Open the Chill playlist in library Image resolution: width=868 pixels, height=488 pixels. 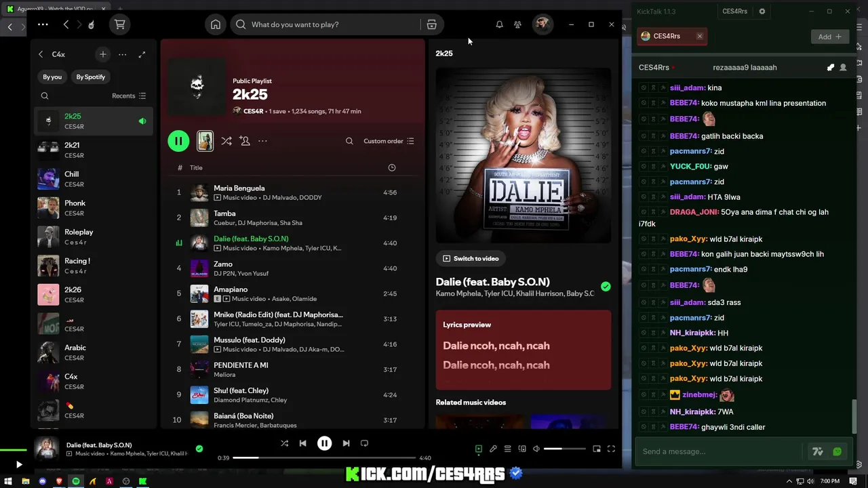coord(94,179)
